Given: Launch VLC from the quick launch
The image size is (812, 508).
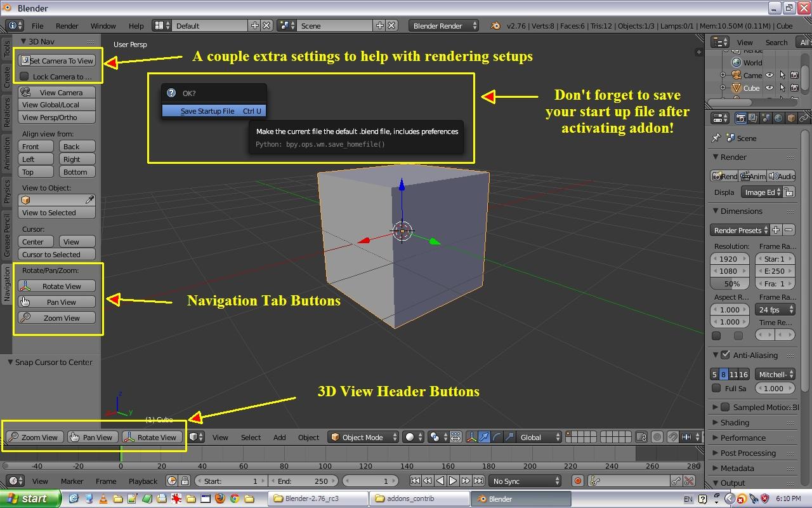Looking at the screenshot, I should [103, 498].
